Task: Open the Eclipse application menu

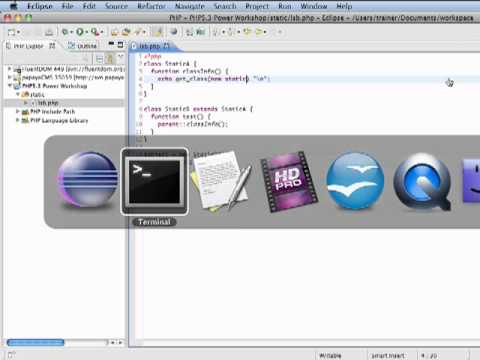Action: (40, 6)
